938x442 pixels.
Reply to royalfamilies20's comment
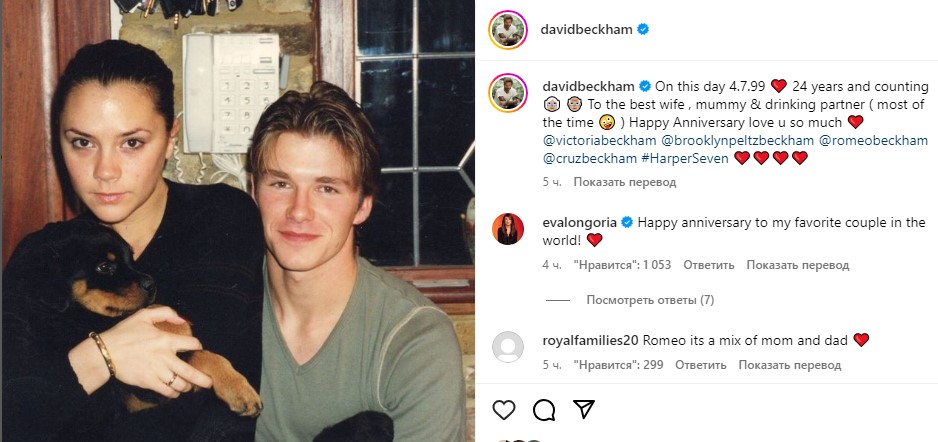[701, 365]
